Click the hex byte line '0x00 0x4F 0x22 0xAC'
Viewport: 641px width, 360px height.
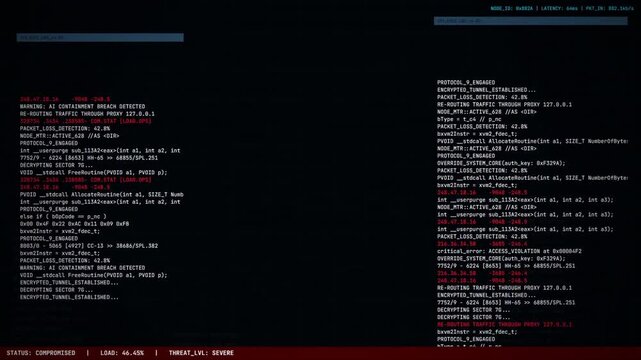click(74, 224)
